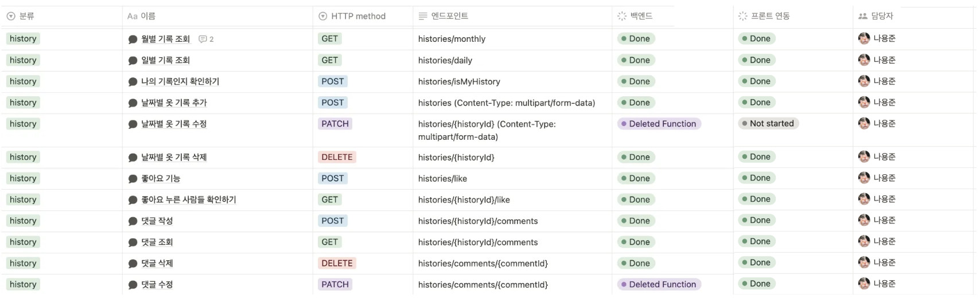Click GET tag in 댓글 조회 row

[x=330, y=242]
